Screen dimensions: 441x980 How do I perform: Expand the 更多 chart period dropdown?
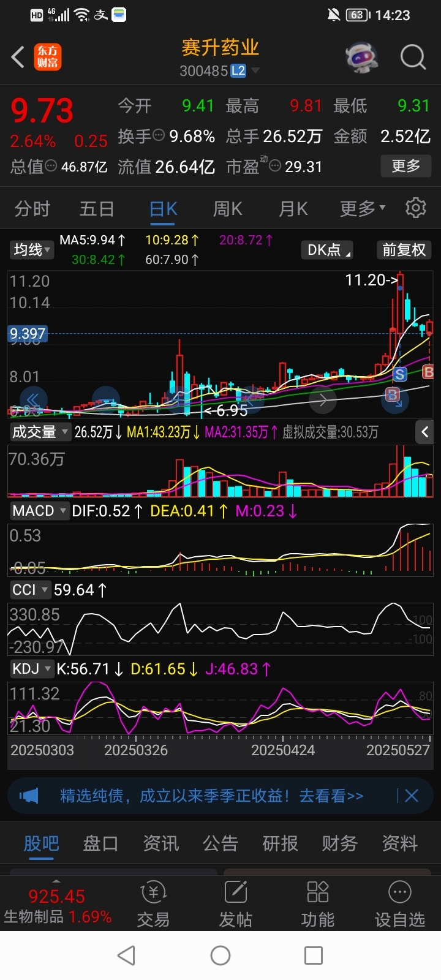point(363,209)
